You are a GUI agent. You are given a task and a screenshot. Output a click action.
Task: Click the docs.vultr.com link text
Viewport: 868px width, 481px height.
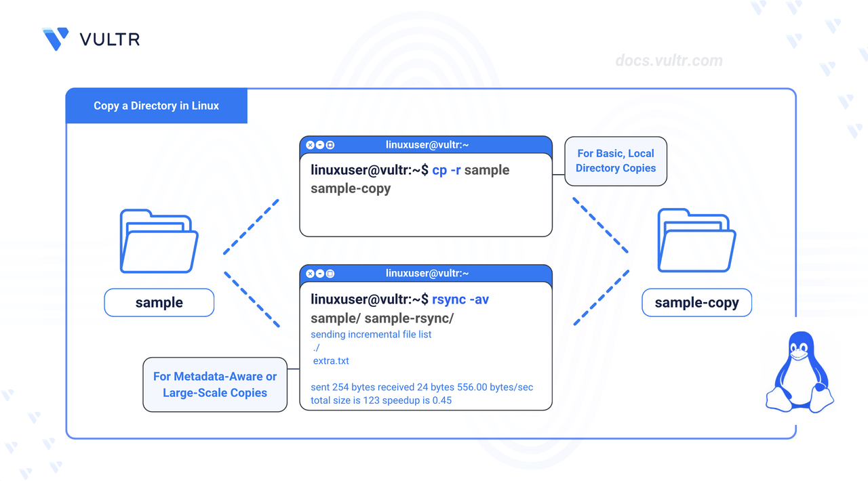coord(669,60)
